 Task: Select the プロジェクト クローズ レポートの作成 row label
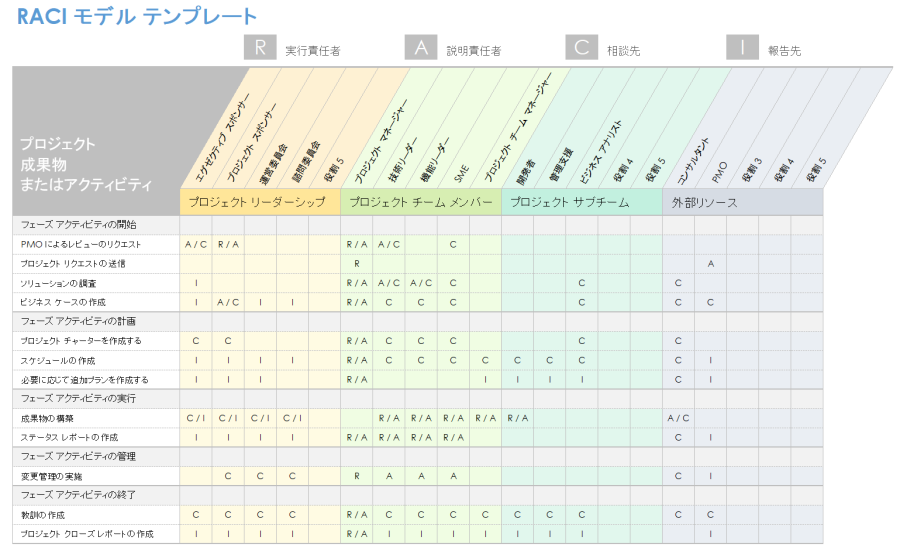[x=87, y=534]
